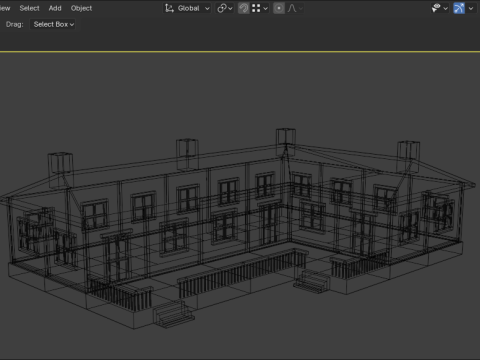The height and width of the screenshot is (360, 480).
Task: Open the Select menu
Action: coord(29,8)
